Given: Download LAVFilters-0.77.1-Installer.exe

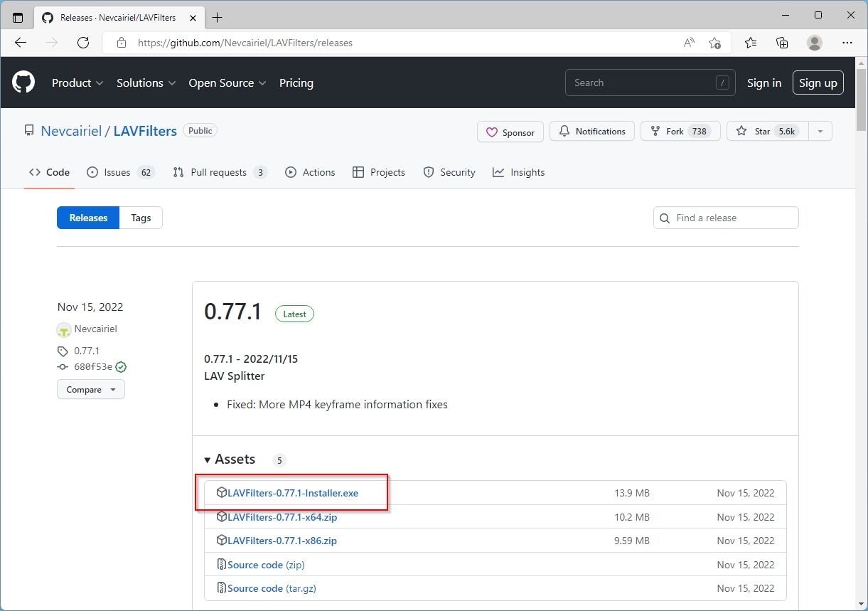Looking at the screenshot, I should (x=291, y=492).
